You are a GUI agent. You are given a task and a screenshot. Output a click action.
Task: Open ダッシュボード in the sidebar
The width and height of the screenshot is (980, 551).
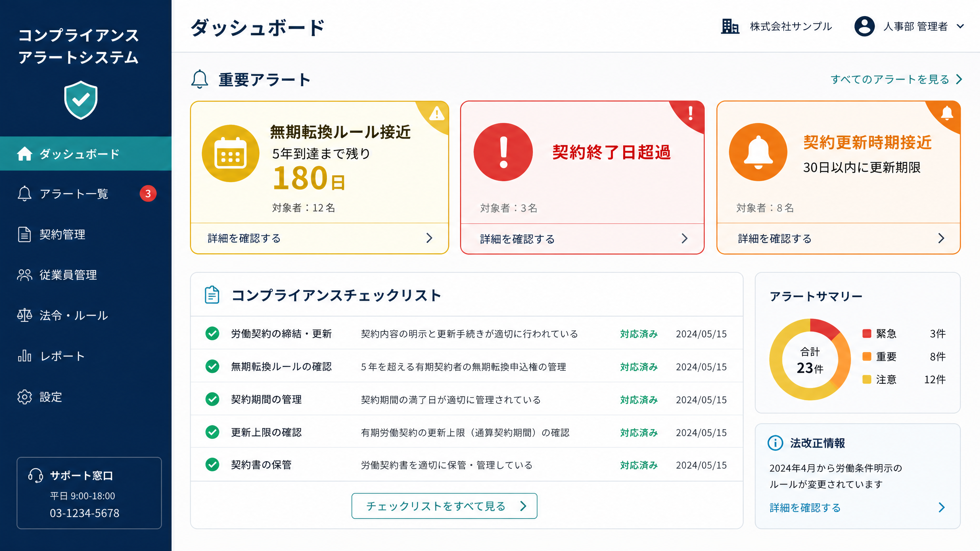86,154
